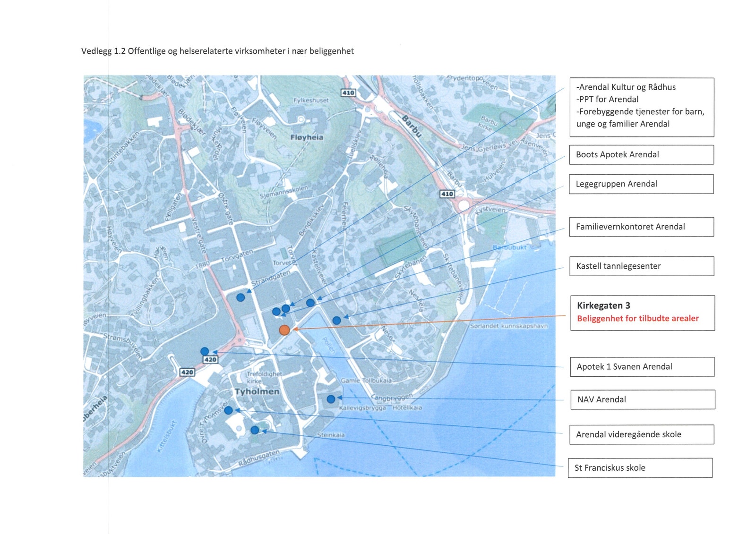Click the Sørlandet kunnskapshavn map label

pyautogui.click(x=509, y=326)
